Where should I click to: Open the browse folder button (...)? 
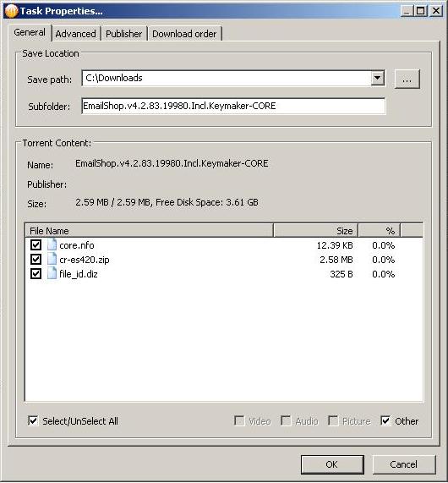pyautogui.click(x=407, y=80)
